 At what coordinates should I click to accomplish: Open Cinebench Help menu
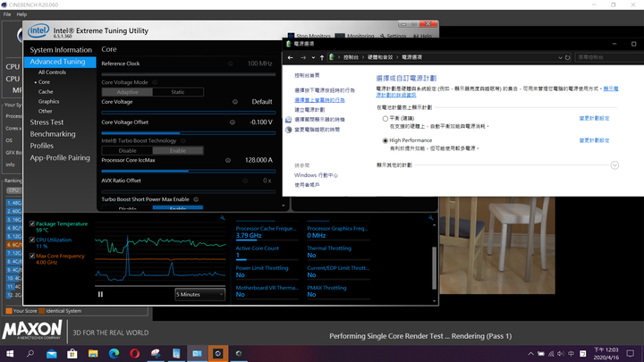click(21, 14)
